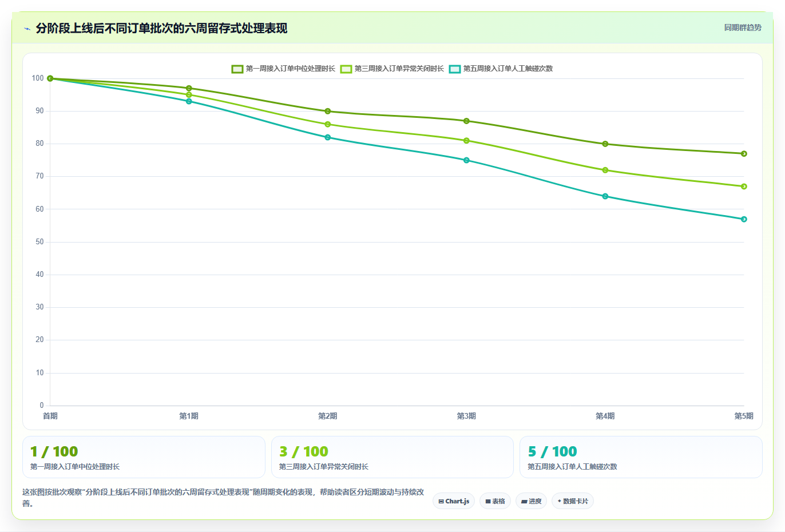Image resolution: width=785 pixels, height=532 pixels.
Task: Click the 同期群趋势 label in the header
Action: coord(743,27)
